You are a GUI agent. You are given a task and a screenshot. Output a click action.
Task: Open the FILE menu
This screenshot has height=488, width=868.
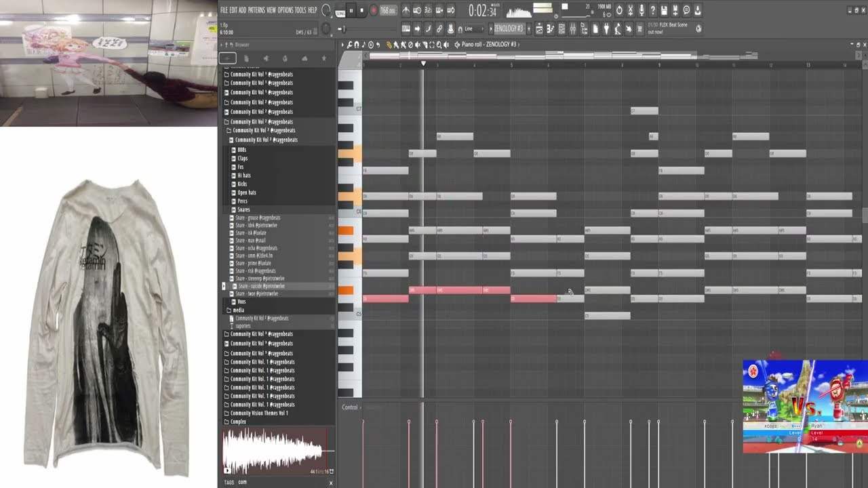coord(224,10)
